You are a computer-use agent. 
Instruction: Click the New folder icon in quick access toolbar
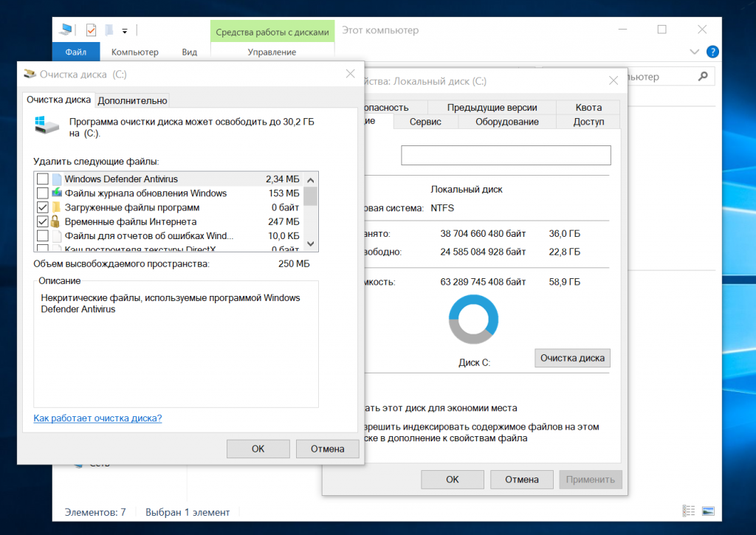(109, 30)
